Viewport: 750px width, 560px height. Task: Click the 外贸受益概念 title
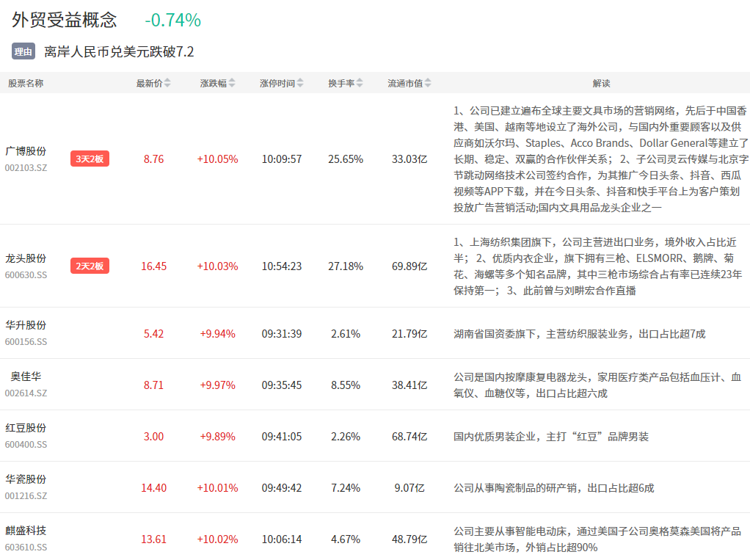pos(64,20)
